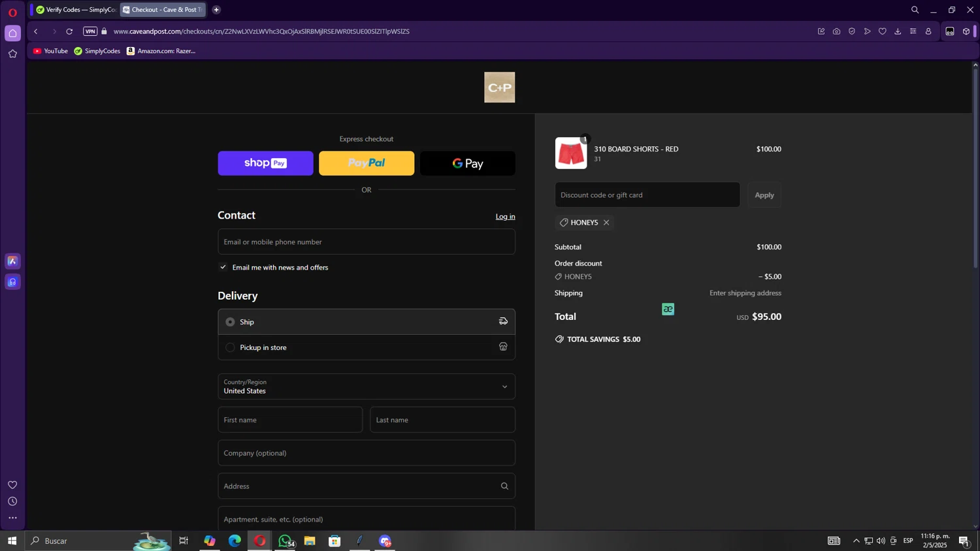
Task: Open WhatsApp from taskbar
Action: [x=285, y=541]
